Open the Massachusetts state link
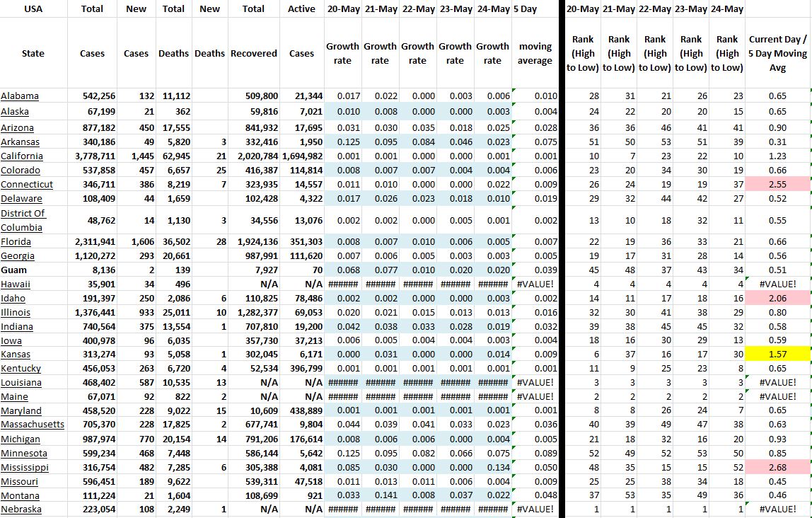This screenshot has height=518, width=812. pyautogui.click(x=33, y=425)
